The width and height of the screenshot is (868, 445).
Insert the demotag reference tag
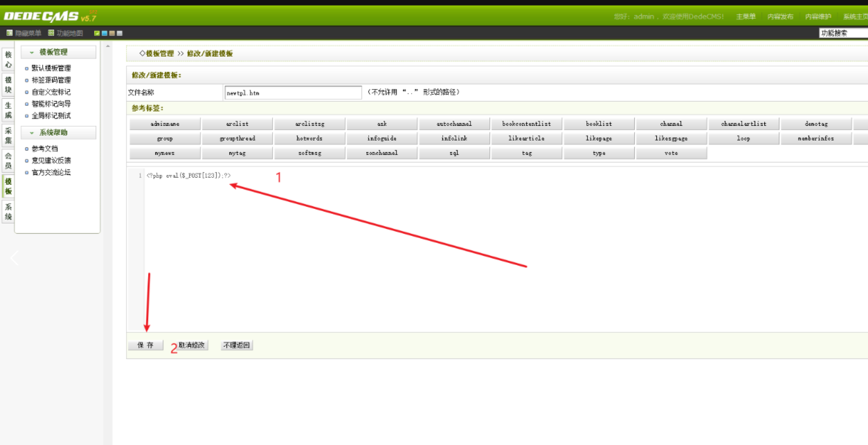tap(816, 124)
